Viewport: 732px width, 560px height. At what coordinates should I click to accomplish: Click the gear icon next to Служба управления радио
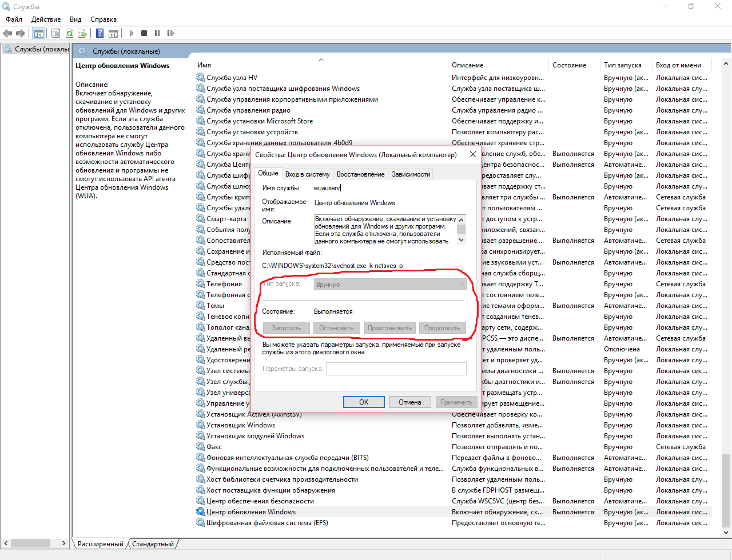pyautogui.click(x=201, y=110)
